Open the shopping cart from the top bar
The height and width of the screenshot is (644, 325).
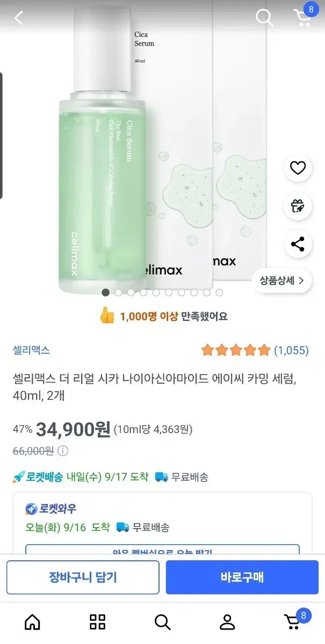(x=302, y=17)
